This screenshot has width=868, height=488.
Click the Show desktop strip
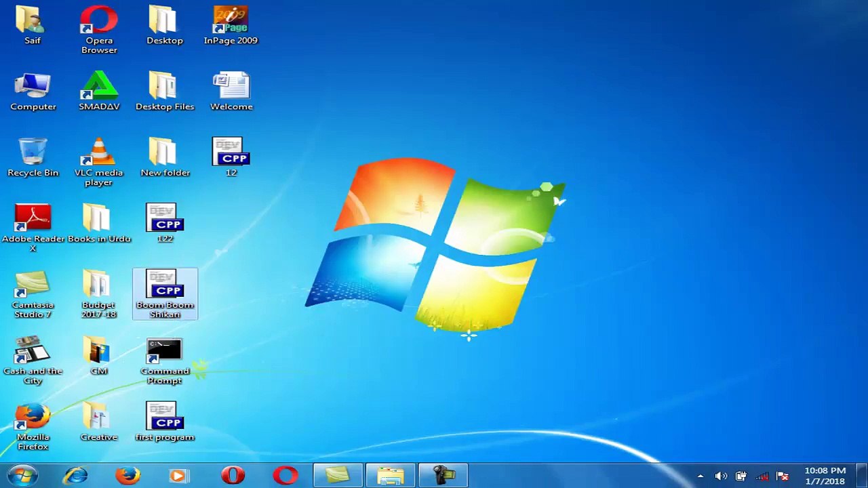862,475
